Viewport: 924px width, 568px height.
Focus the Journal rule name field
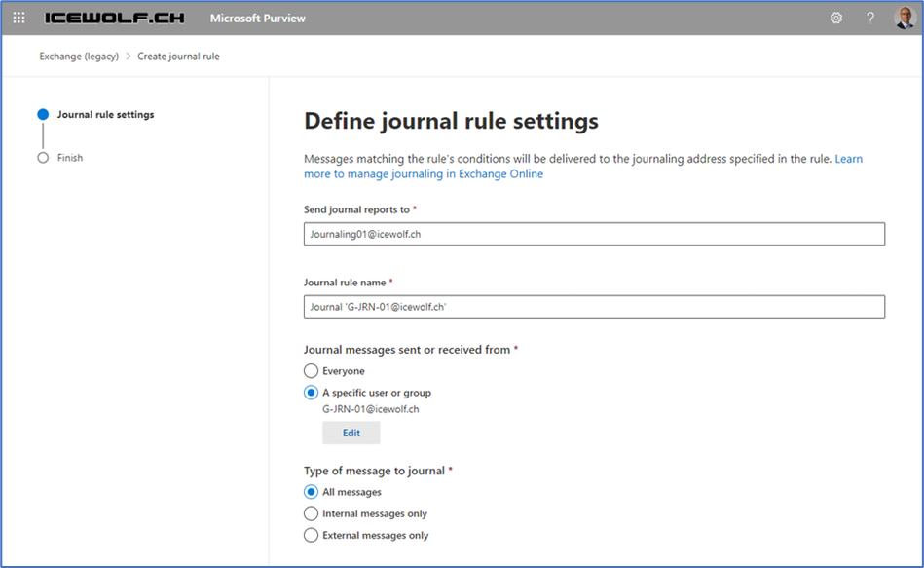(594, 307)
